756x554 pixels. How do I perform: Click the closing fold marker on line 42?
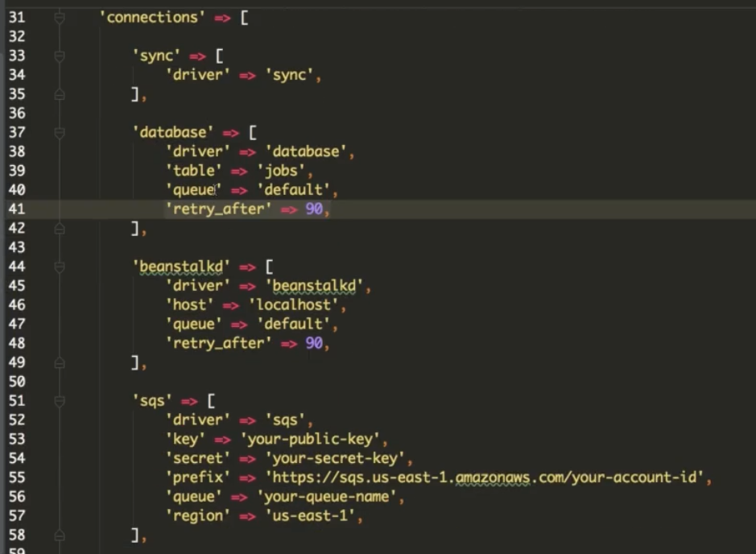pyautogui.click(x=60, y=229)
